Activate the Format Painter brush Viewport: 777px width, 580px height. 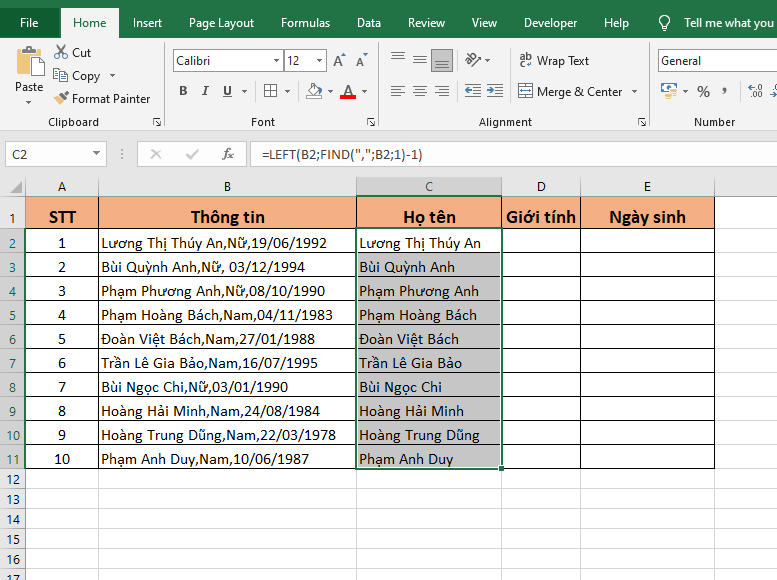click(61, 99)
